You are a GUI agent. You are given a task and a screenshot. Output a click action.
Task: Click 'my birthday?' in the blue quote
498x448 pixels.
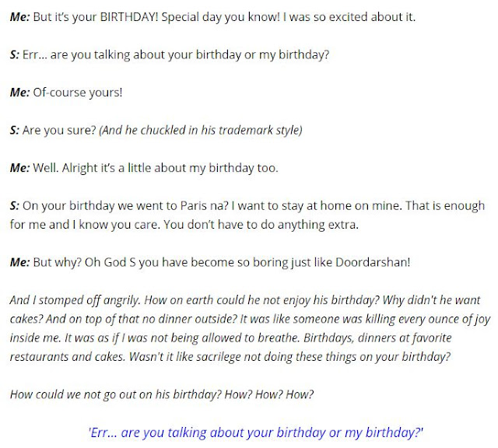pyautogui.click(x=384, y=432)
